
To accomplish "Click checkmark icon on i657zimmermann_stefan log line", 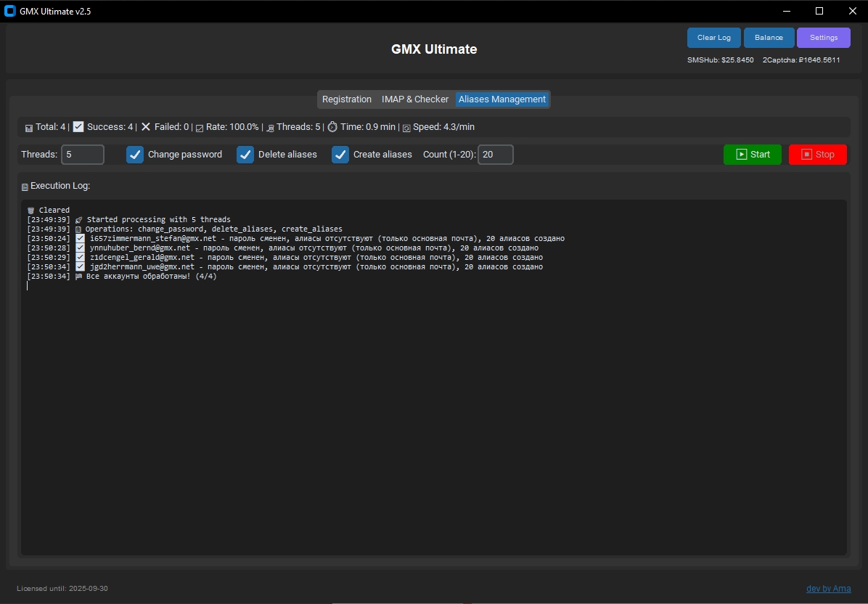I will (81, 239).
